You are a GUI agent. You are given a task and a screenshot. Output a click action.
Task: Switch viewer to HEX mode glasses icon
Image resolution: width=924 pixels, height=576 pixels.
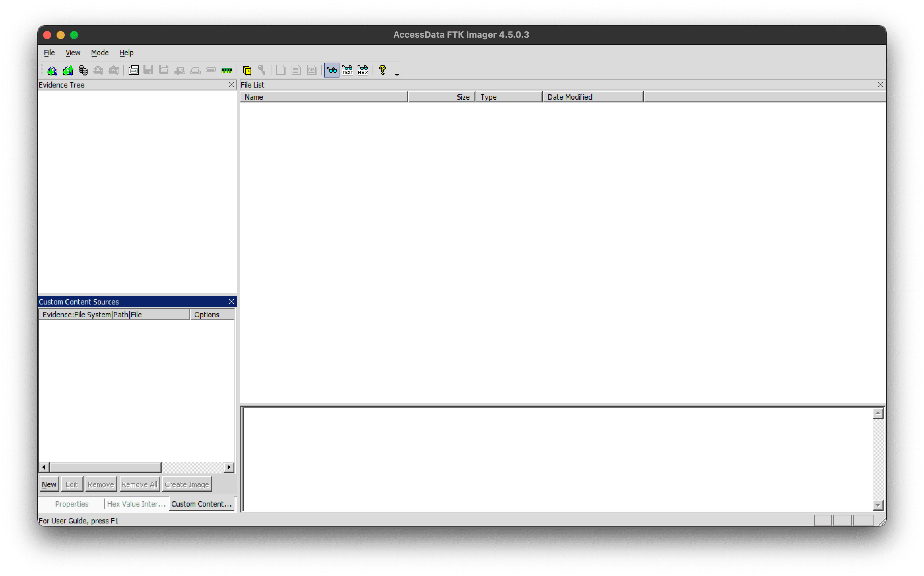[x=363, y=70]
